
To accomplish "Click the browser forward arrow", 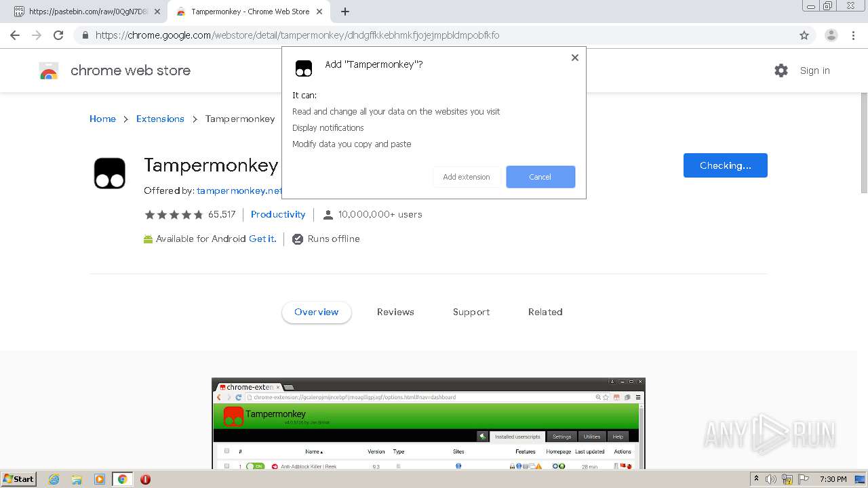I will point(37,35).
